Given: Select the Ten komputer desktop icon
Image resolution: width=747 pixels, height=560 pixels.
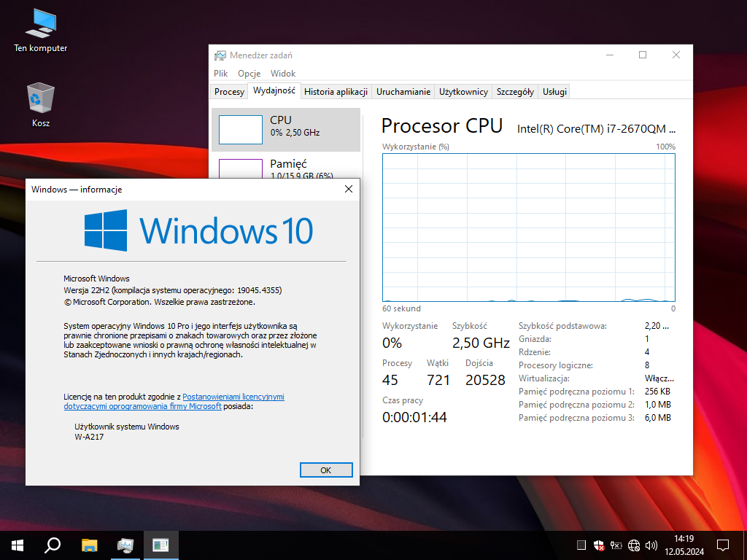Looking at the screenshot, I should (41, 29).
